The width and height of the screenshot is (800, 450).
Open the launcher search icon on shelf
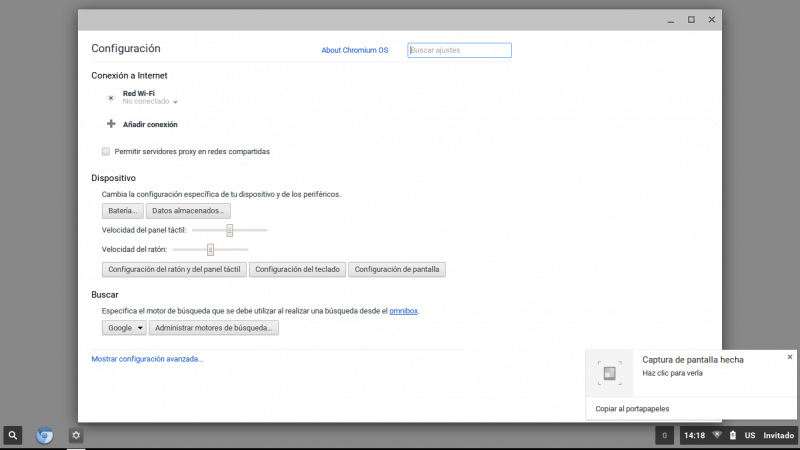tap(13, 435)
